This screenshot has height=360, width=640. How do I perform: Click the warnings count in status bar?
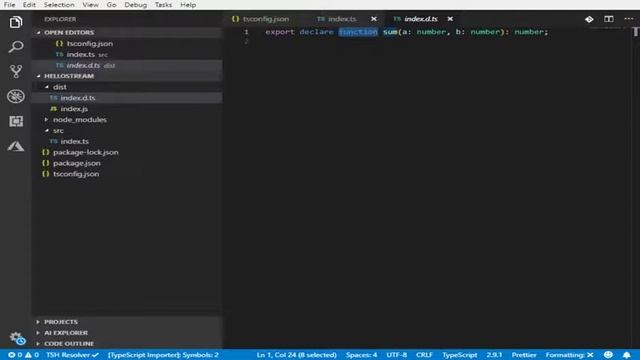[x=32, y=355]
